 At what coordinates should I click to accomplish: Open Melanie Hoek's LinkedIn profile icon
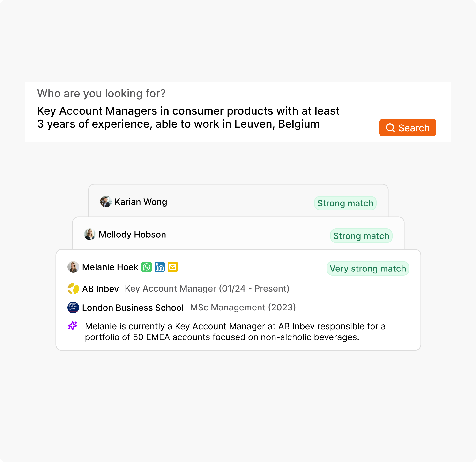point(160,267)
